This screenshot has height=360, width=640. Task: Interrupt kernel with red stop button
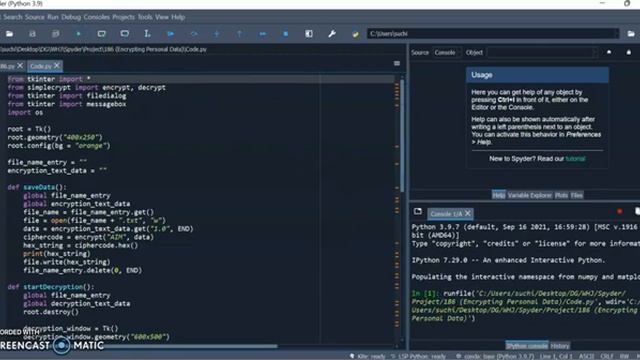tap(620, 211)
